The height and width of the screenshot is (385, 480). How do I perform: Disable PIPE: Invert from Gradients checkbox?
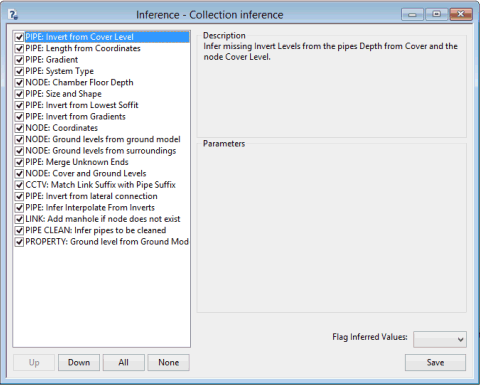[19, 117]
